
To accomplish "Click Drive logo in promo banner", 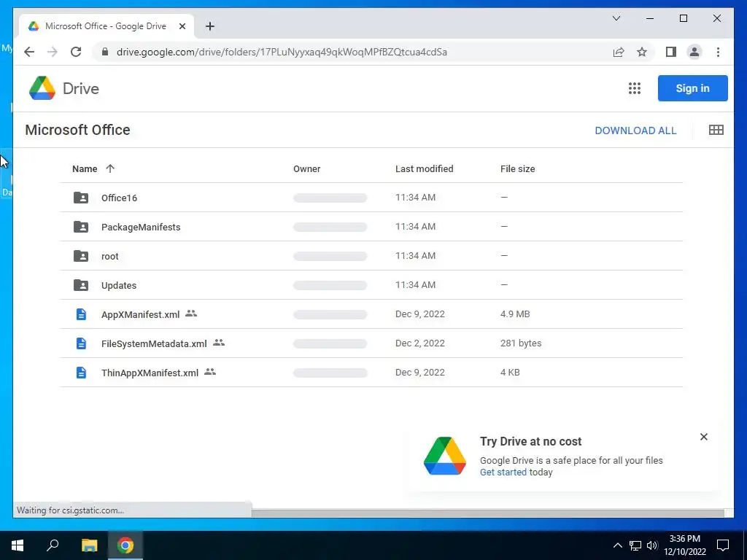I will click(x=444, y=456).
